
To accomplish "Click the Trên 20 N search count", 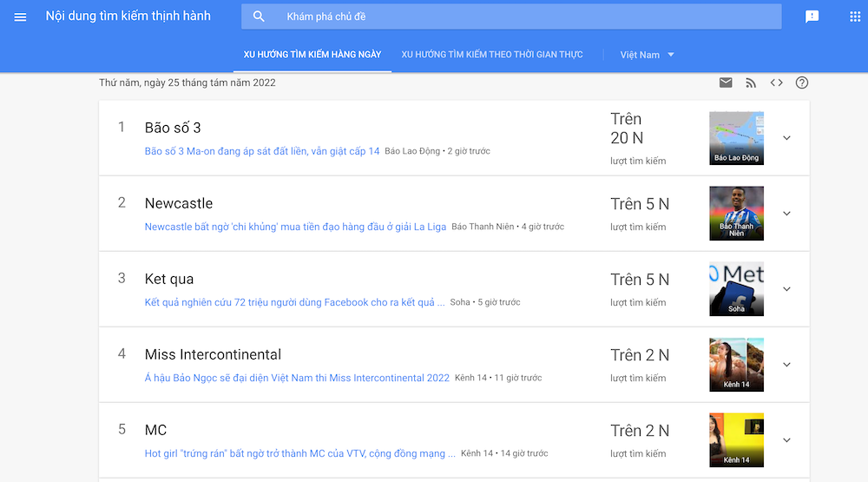I will pyautogui.click(x=627, y=129).
